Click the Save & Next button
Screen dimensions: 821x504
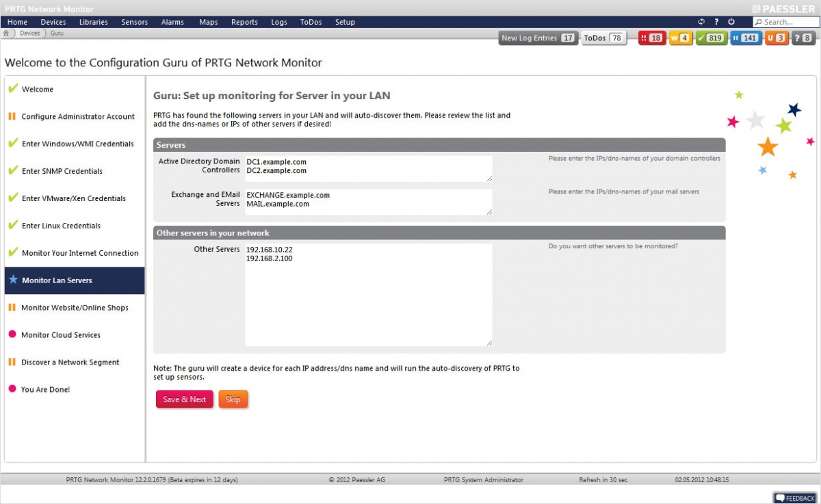point(185,399)
